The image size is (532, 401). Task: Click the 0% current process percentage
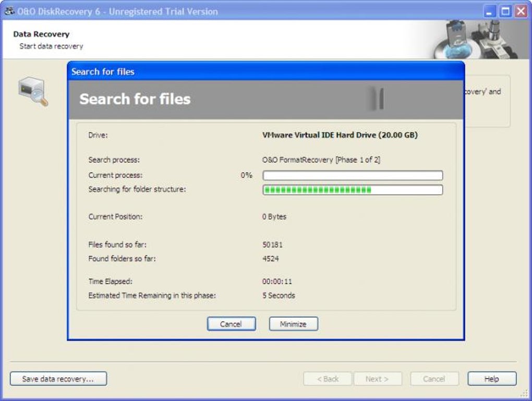point(246,175)
